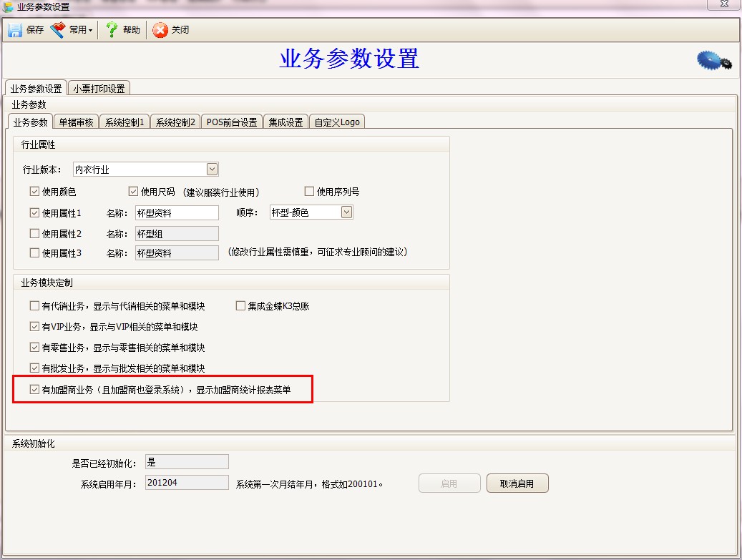Click the red X icon beside 关闭
Viewport: 742px width, 560px height.
coord(160,30)
